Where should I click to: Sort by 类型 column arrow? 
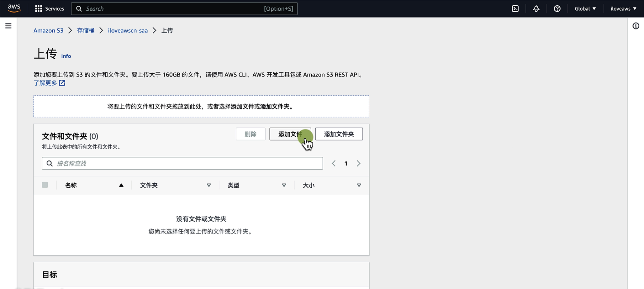click(284, 185)
